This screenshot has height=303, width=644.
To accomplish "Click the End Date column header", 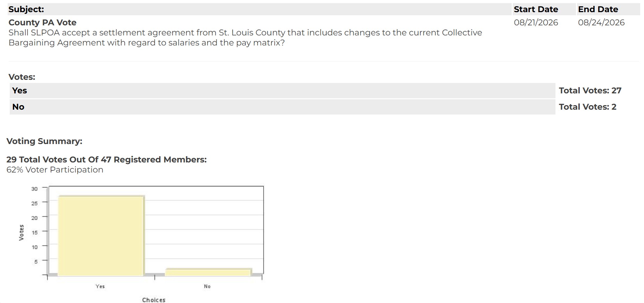I will [598, 9].
